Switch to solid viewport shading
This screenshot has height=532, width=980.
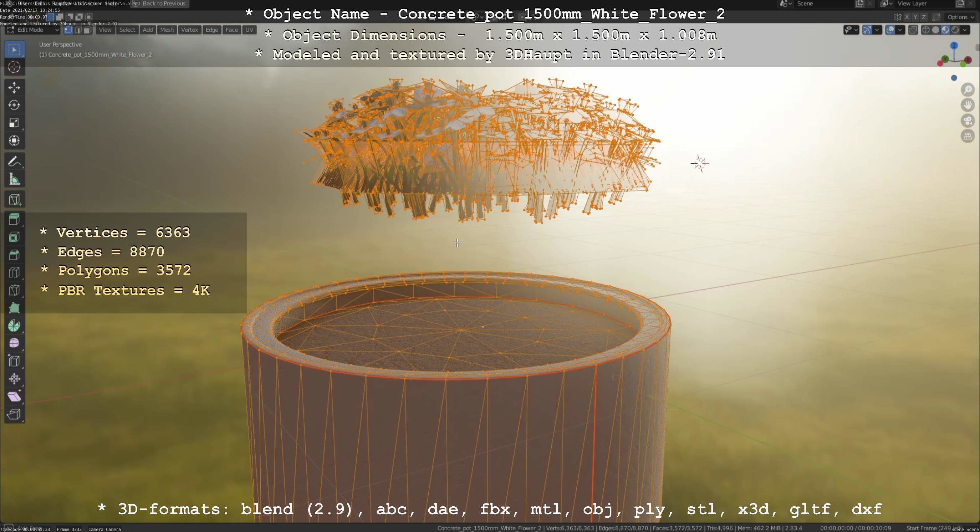pos(936,30)
